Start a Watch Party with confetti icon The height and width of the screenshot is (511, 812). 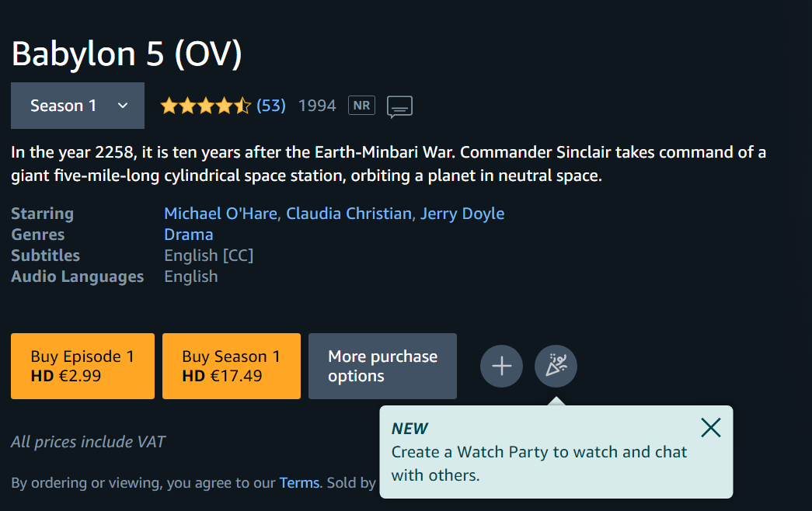[x=556, y=366]
